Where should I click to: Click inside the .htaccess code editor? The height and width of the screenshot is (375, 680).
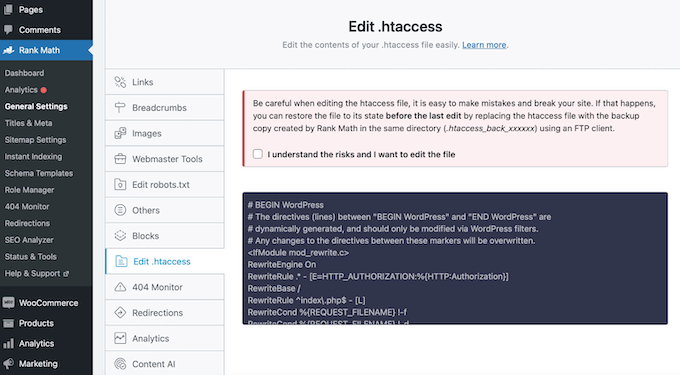click(455, 258)
